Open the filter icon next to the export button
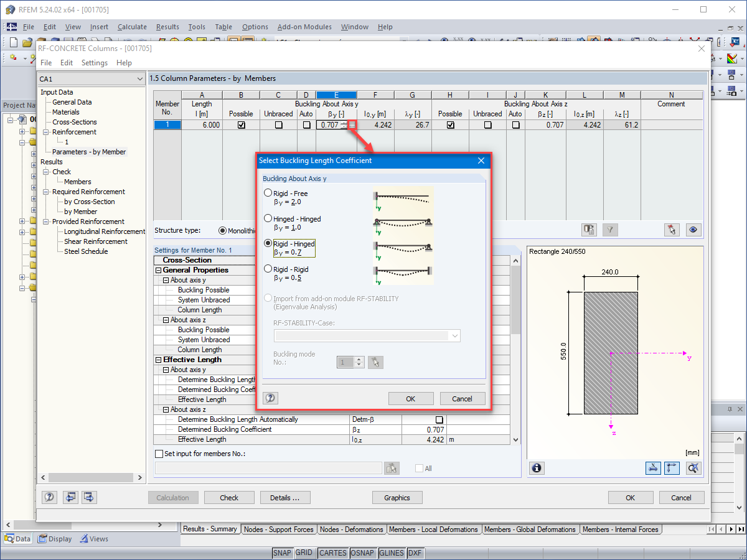 click(610, 230)
